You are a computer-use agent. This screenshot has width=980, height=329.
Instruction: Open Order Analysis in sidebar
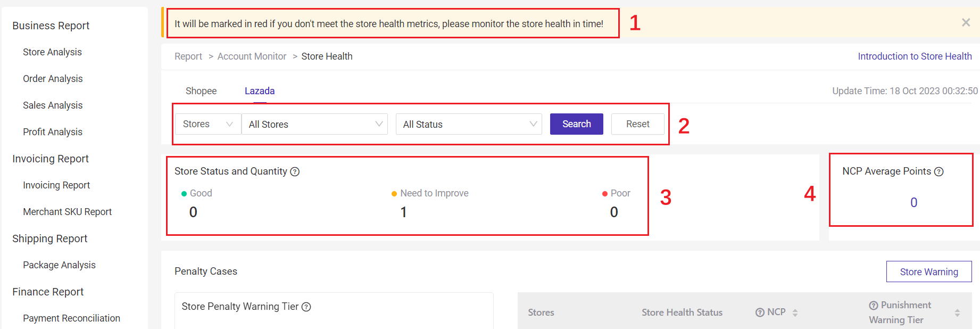click(53, 79)
